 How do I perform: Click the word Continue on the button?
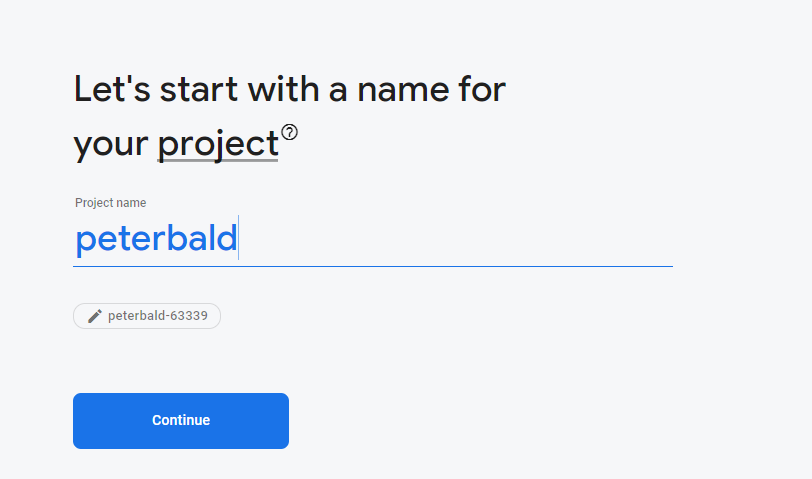pos(181,420)
